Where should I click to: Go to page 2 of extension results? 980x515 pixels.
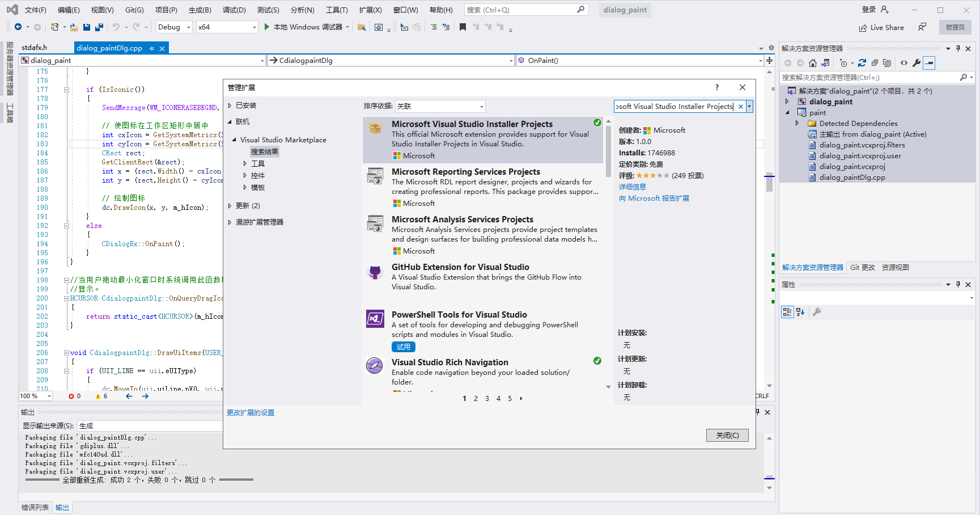pos(476,399)
